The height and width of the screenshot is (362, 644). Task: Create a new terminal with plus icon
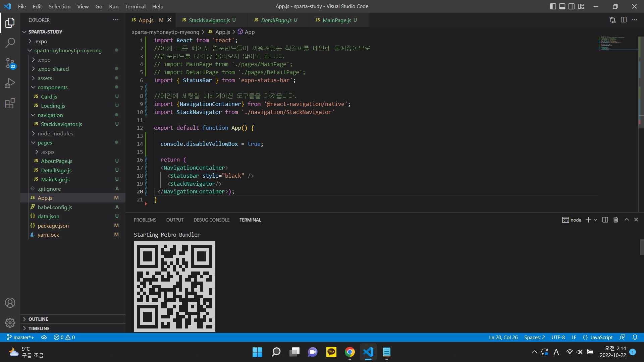click(x=588, y=220)
